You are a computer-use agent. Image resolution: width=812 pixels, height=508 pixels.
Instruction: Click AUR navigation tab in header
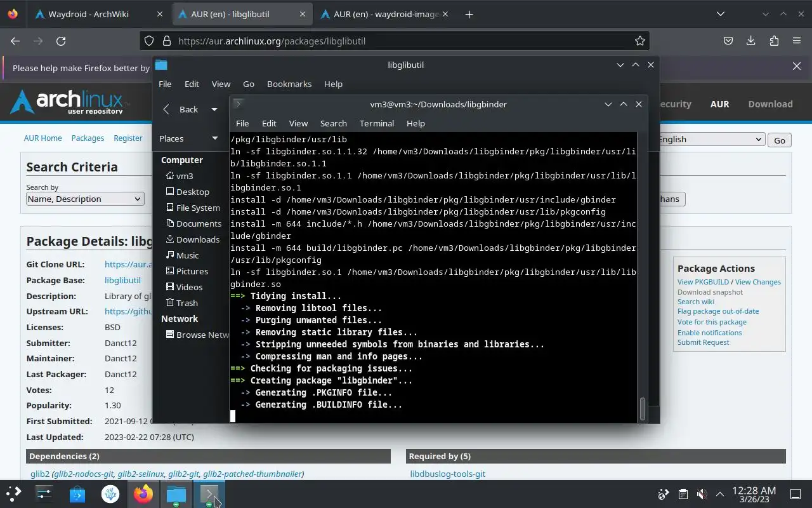click(719, 104)
